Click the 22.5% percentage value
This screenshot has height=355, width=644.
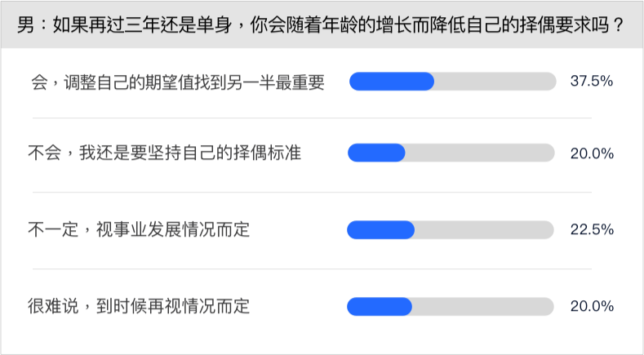click(592, 230)
